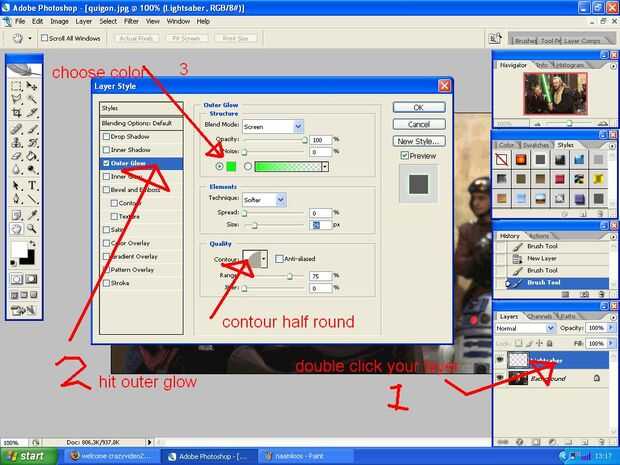Viewport: 620px width, 465px height.
Task: Select the Crop tool
Action: pos(16,113)
